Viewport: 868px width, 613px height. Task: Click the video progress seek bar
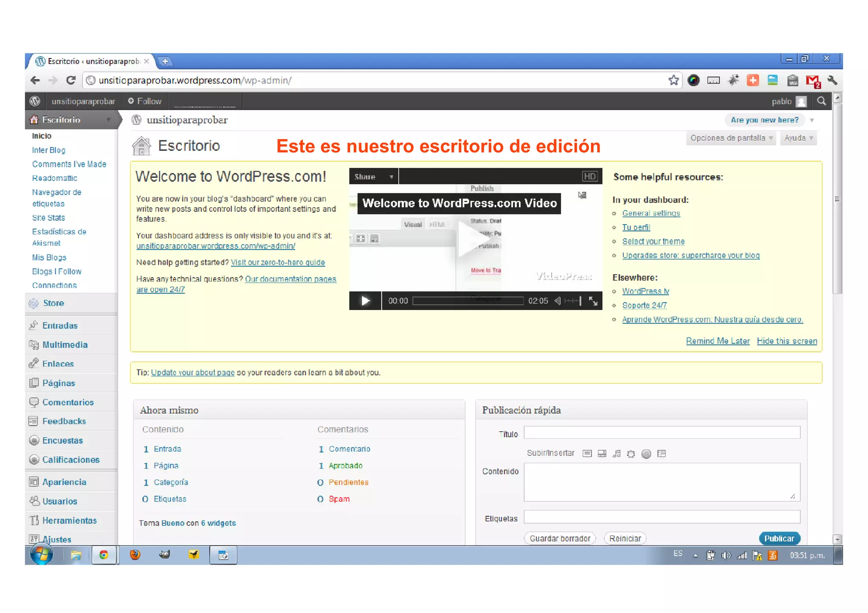pyautogui.click(x=468, y=301)
